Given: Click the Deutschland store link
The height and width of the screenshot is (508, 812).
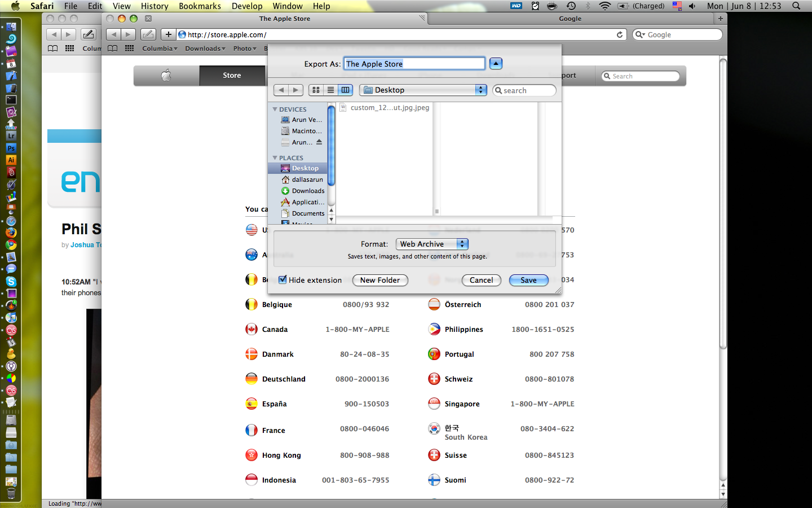Looking at the screenshot, I should coord(284,379).
